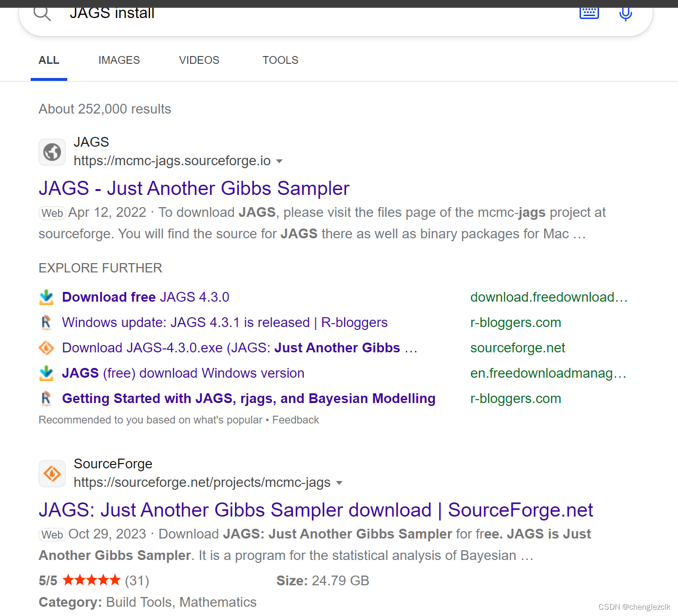Open the dropdown arrow beside sourceforge.net/projects/mcmc-jags
Screen dimensions: 678x616
click(340, 482)
